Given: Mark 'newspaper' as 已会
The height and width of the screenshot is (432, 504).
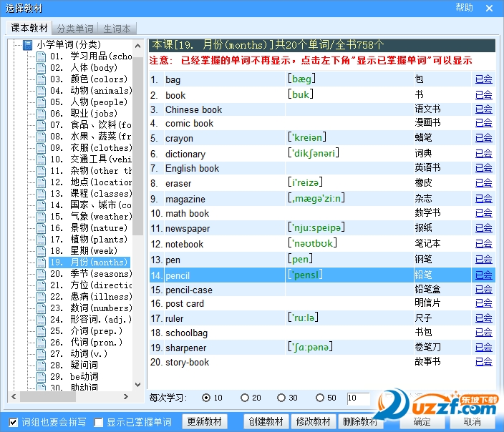Looking at the screenshot, I should 484,228.
